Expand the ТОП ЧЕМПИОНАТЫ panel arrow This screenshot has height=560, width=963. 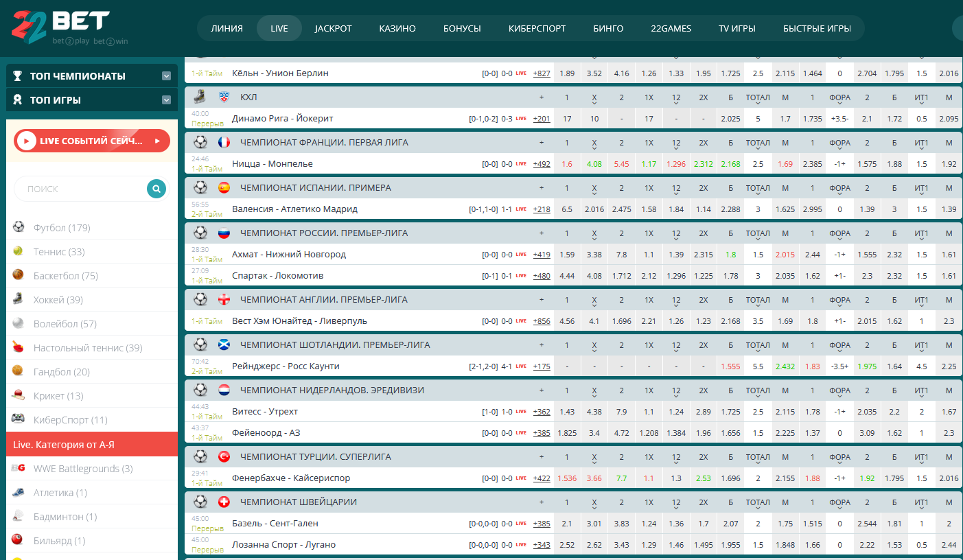click(x=166, y=76)
